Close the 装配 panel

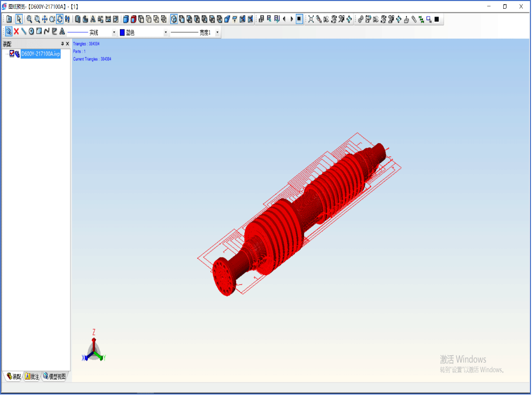coord(67,44)
